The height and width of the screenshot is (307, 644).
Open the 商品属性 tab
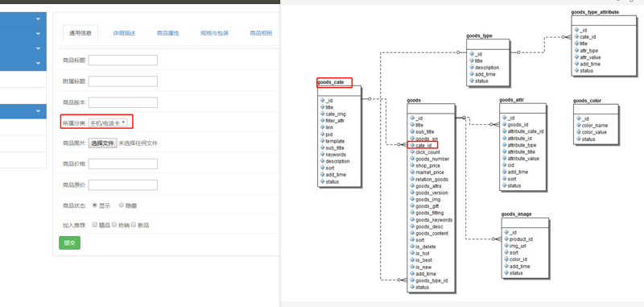point(168,33)
